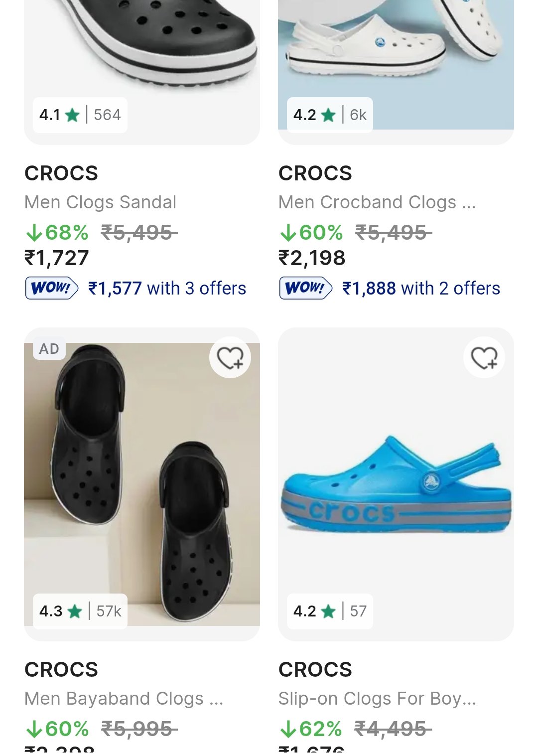Image resolution: width=538 pixels, height=756 pixels.
Task: Tap the 4.3 rating with 57k reviews
Action: pyautogui.click(x=80, y=611)
